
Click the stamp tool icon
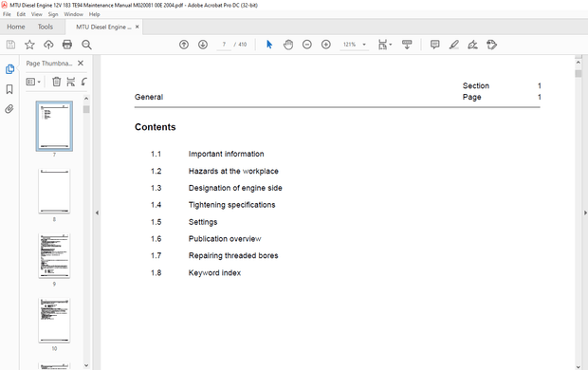[491, 45]
